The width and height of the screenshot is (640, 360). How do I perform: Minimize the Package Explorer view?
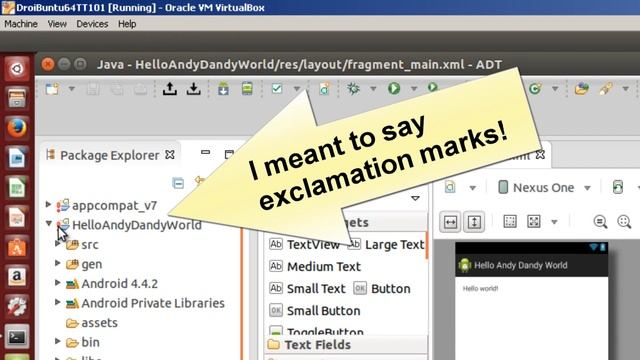(205, 153)
